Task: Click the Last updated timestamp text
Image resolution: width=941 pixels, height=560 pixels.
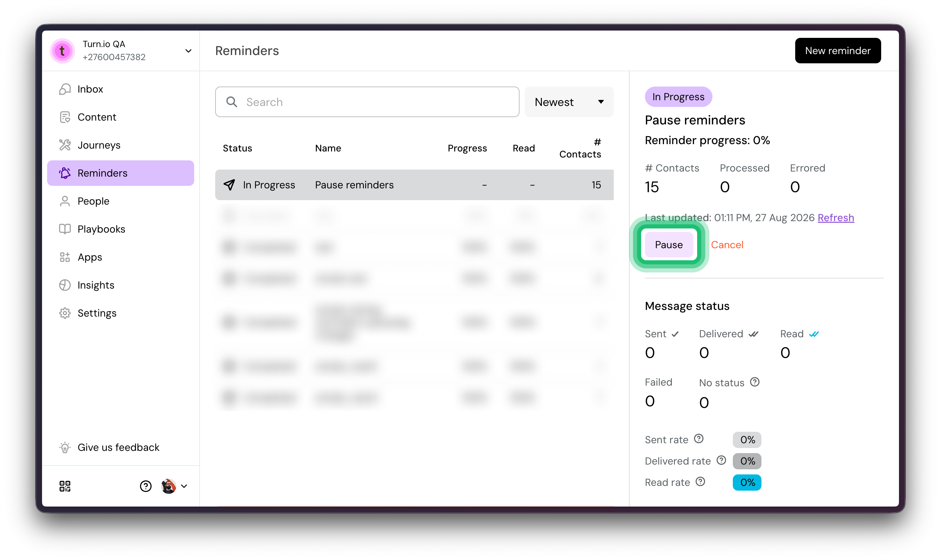Action: tap(730, 218)
